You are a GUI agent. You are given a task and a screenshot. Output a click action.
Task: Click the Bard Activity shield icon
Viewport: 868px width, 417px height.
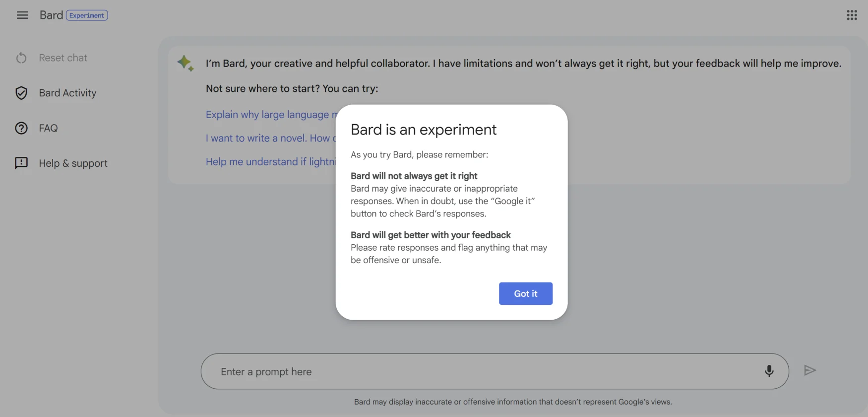click(x=21, y=93)
